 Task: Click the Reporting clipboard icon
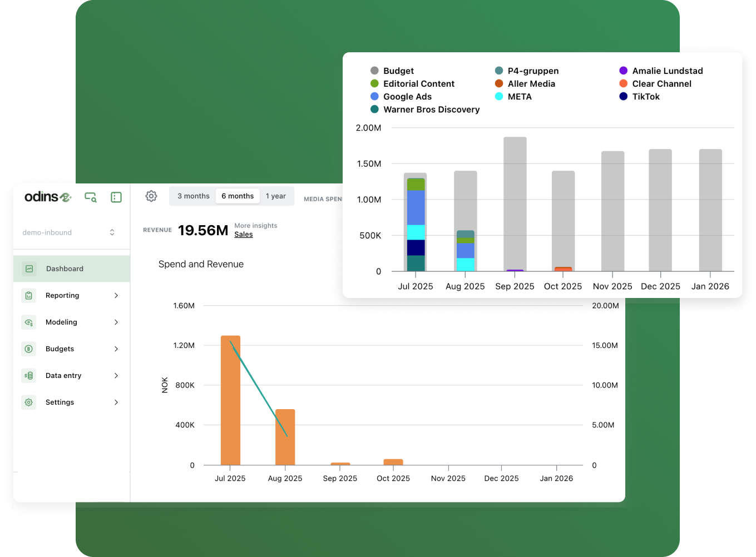point(29,295)
